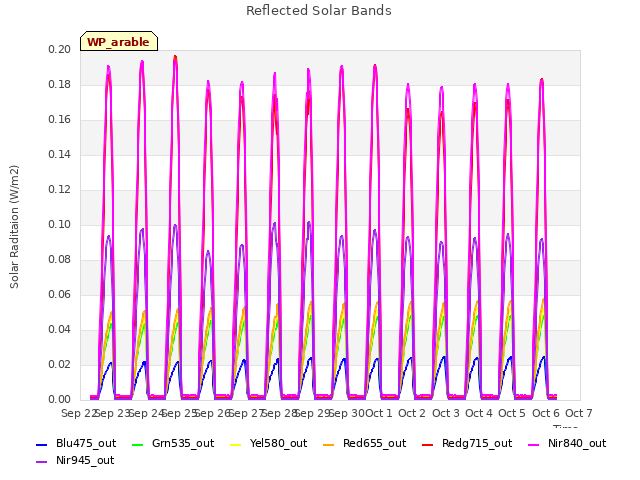Screen dimensions: 640x480
Task: Click the 0.08 y-axis tick label
Action: click(x=60, y=260)
